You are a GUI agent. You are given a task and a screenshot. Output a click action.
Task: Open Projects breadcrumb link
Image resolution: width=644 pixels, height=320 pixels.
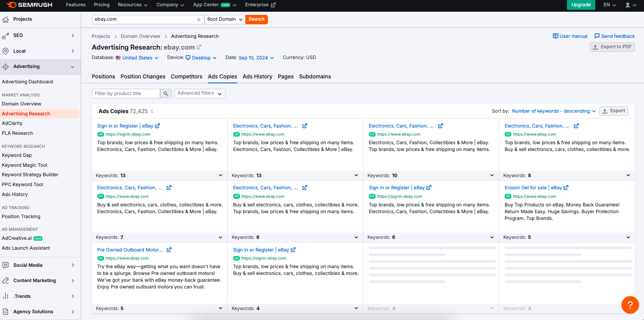pyautogui.click(x=101, y=36)
